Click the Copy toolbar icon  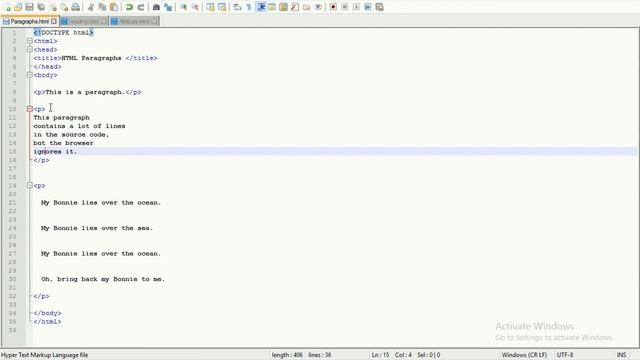[x=102, y=7]
